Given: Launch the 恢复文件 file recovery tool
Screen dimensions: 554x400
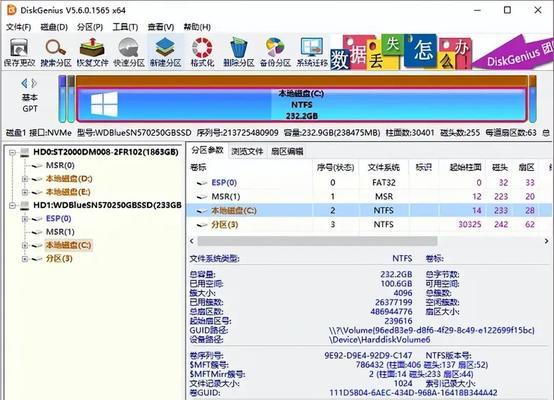Looking at the screenshot, I should tap(92, 52).
